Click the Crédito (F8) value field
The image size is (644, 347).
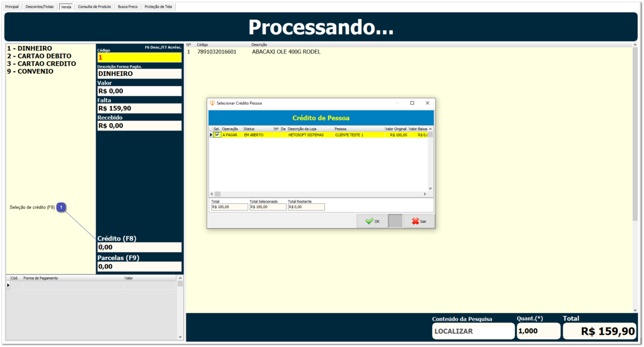click(x=139, y=247)
